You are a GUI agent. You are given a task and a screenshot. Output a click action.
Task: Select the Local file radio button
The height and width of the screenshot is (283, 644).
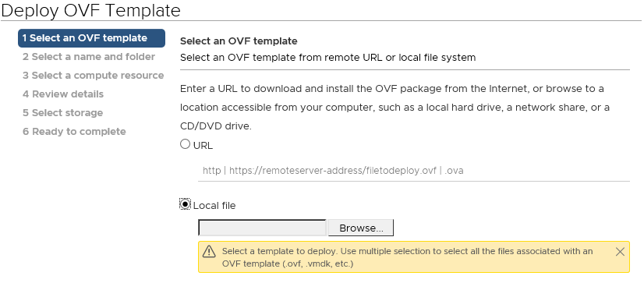coord(186,204)
